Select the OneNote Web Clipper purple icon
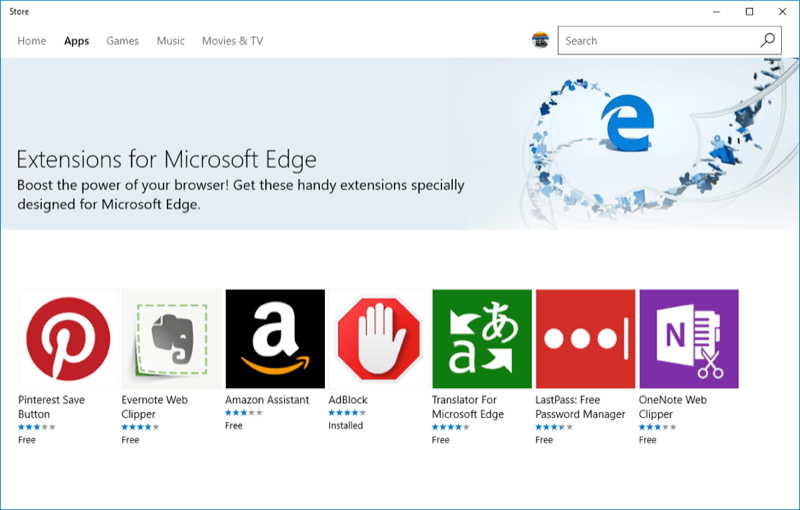Image resolution: width=800 pixels, height=510 pixels. [x=689, y=339]
